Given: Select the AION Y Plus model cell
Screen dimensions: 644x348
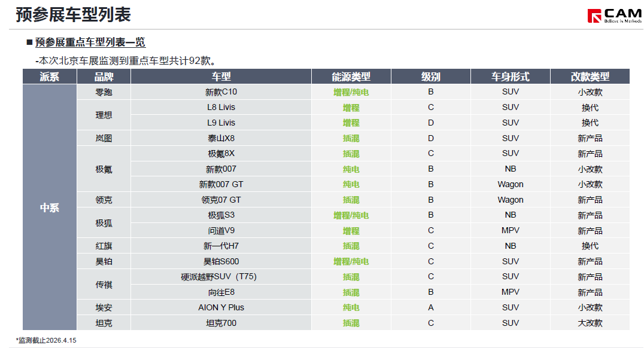Looking at the screenshot, I should 221,307.
